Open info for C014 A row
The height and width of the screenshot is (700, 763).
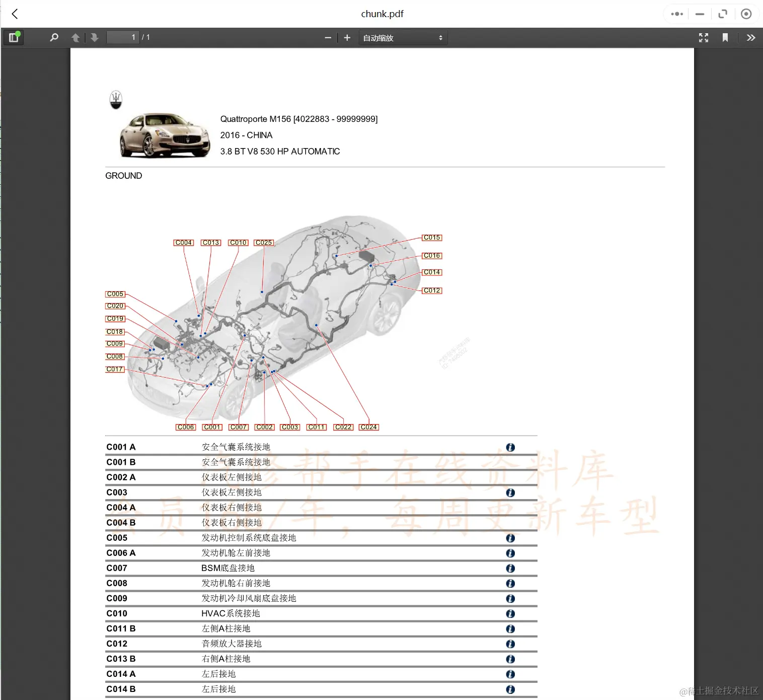coord(510,674)
